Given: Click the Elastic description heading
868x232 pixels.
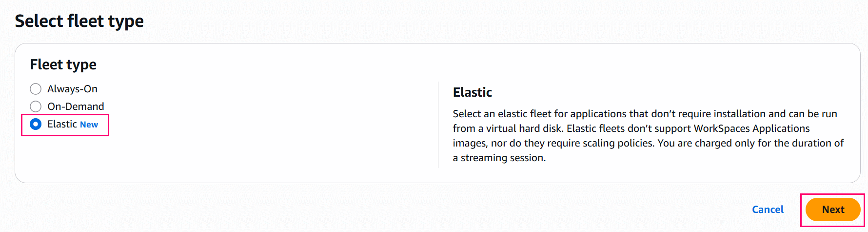Looking at the screenshot, I should [472, 92].
